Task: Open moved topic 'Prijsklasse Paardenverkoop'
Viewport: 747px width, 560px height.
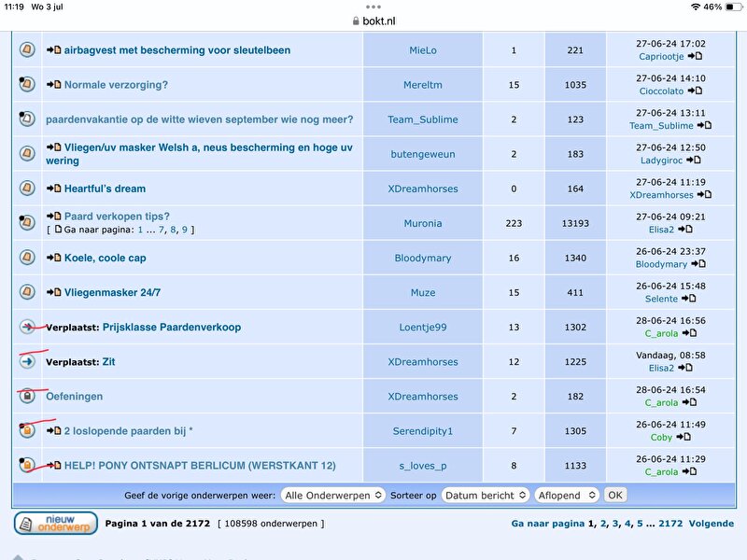Action: [x=172, y=328]
